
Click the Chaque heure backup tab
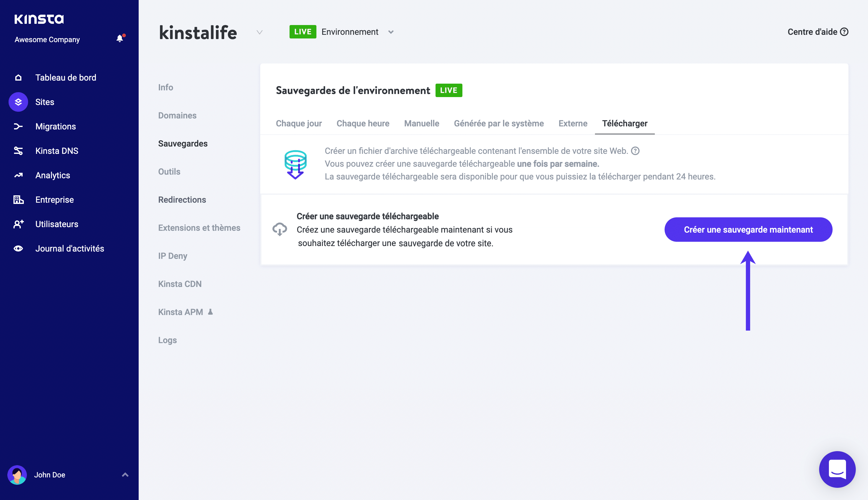pyautogui.click(x=363, y=123)
